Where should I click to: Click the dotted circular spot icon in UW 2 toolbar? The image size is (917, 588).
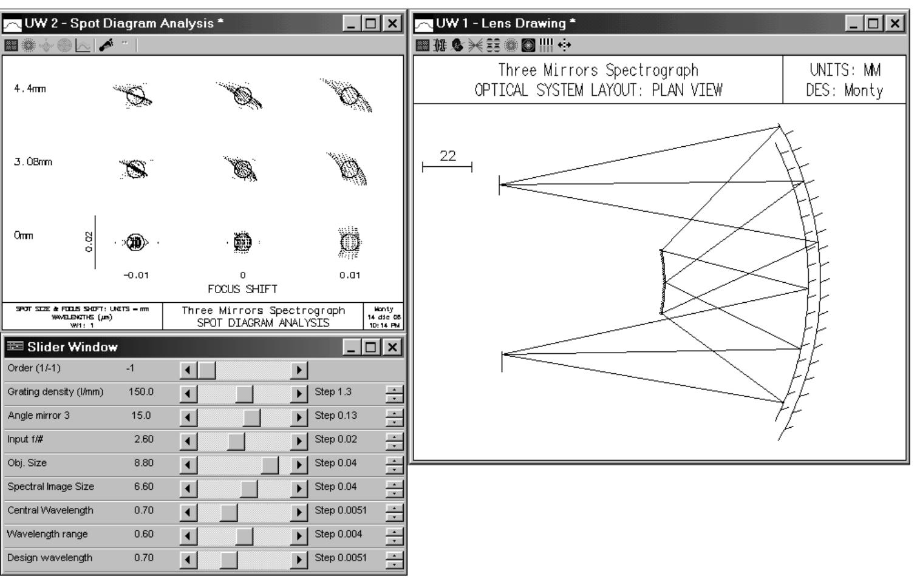coord(29,46)
